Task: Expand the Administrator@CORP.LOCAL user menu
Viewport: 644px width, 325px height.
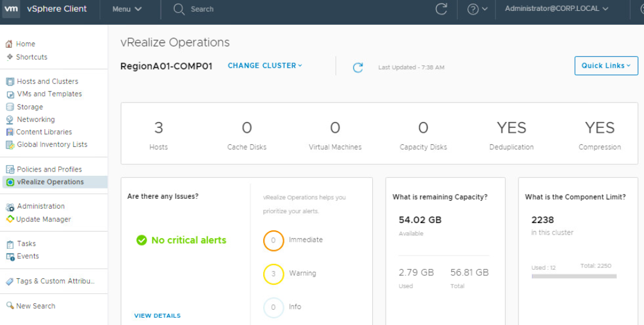Action: point(556,9)
